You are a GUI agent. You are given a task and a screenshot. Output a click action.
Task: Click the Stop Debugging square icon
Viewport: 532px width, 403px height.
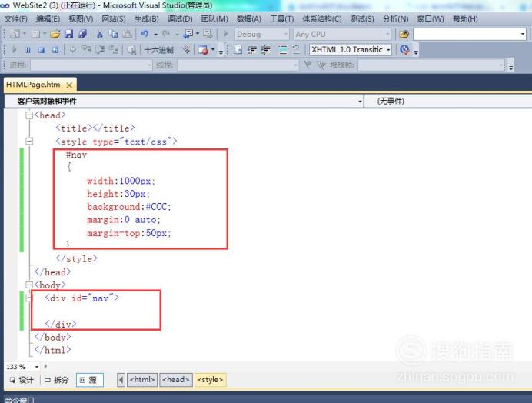coord(42,50)
